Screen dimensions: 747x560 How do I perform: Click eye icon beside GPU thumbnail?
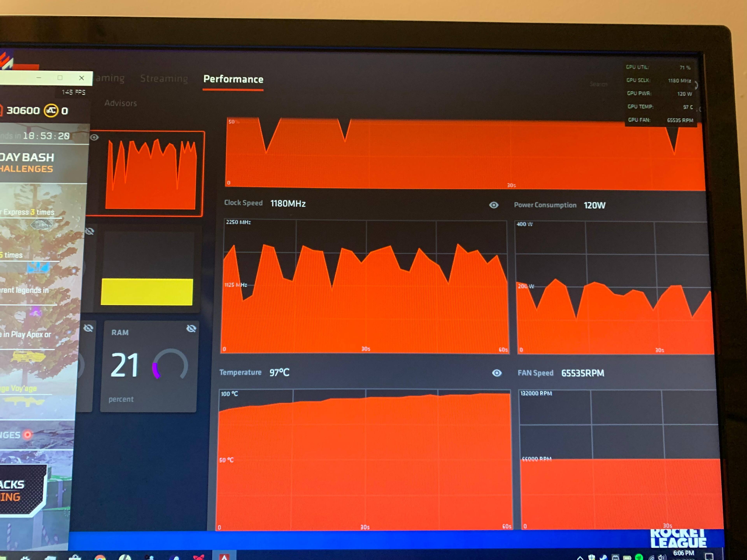click(94, 137)
